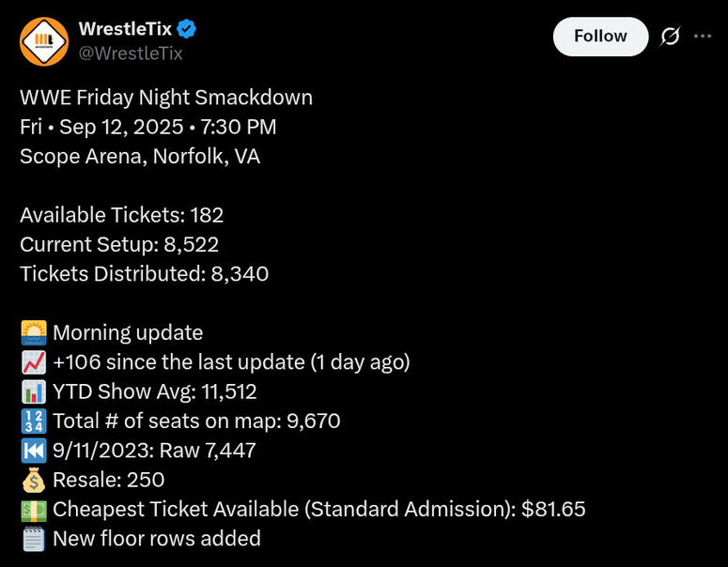The image size is (728, 567).
Task: Click the Sep 12, 2025 date line
Action: tap(147, 127)
